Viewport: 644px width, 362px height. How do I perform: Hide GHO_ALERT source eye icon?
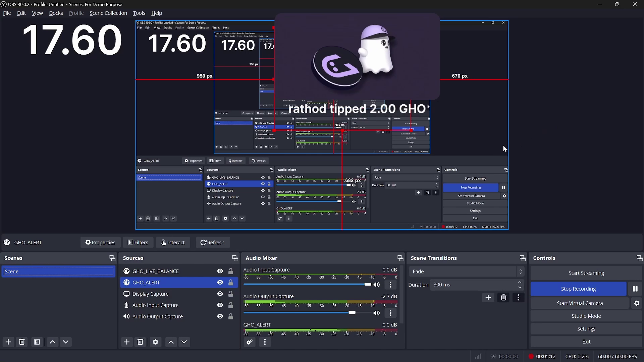click(220, 283)
